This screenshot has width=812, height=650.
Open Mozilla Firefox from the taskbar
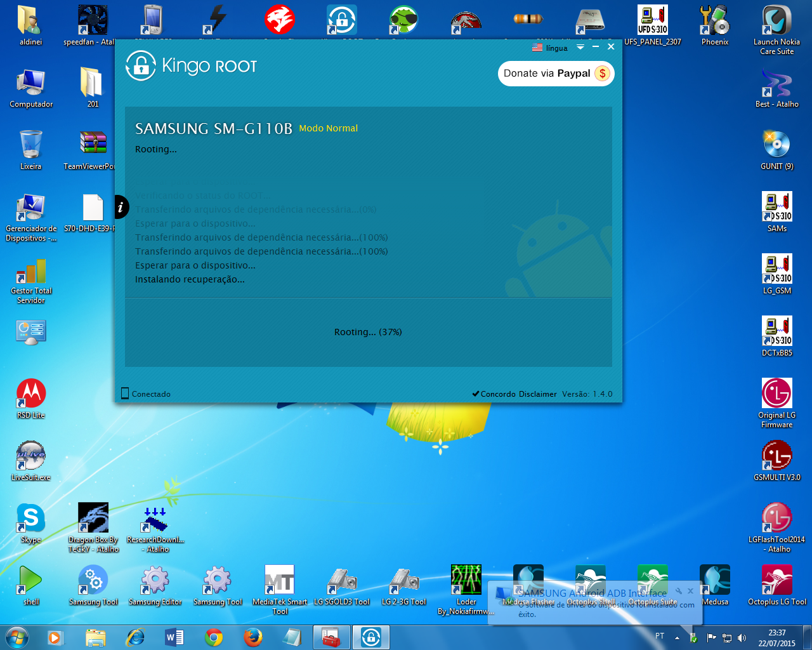pyautogui.click(x=252, y=637)
